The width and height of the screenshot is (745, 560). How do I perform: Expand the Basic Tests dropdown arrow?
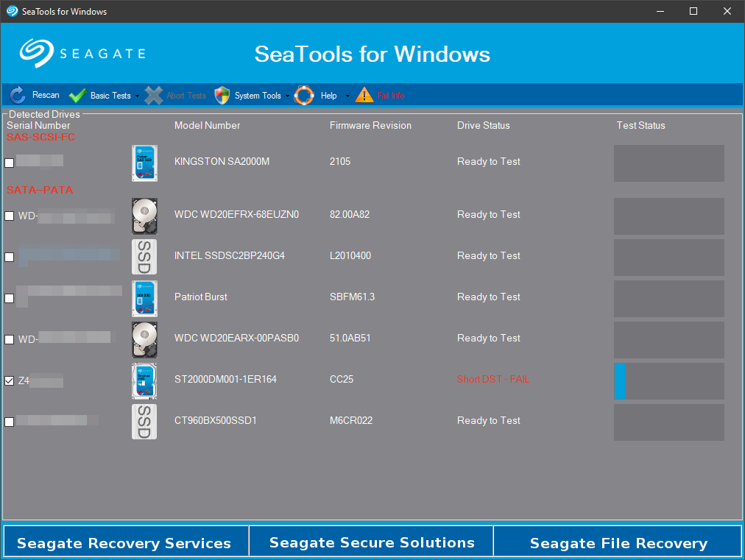[138, 96]
